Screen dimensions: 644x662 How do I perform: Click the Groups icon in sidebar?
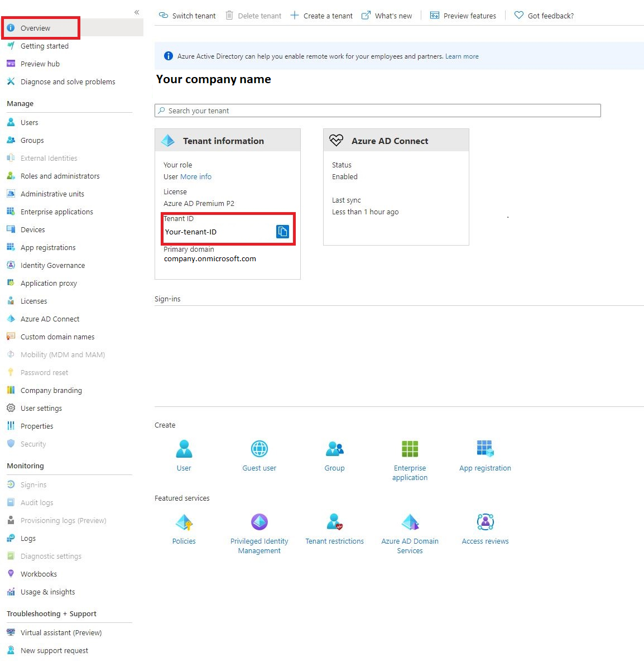tap(11, 140)
